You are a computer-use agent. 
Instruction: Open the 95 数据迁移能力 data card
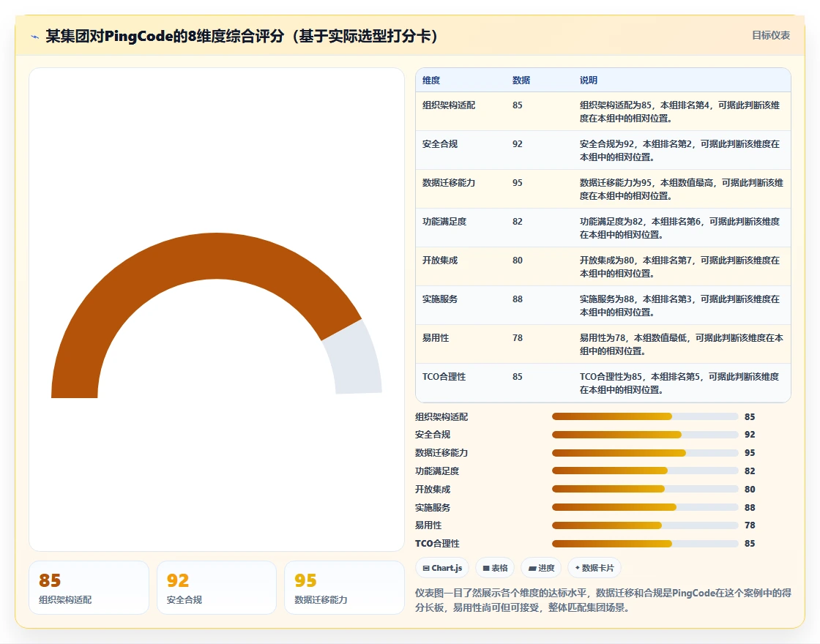(344, 588)
